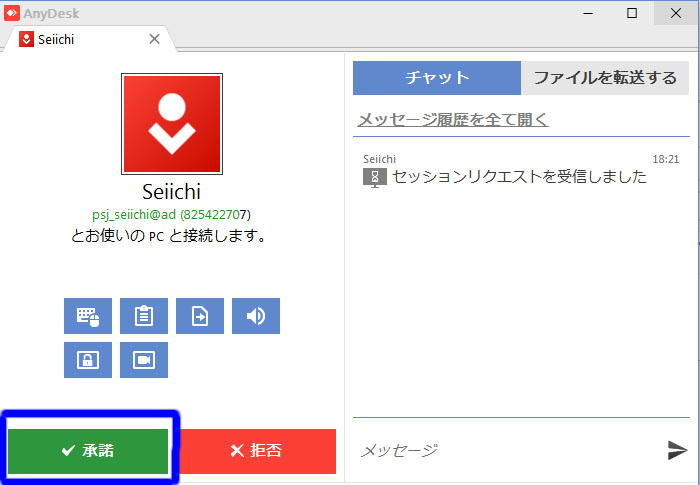
Task: Click the セッションリクエストを受信しました message
Action: pos(519,177)
